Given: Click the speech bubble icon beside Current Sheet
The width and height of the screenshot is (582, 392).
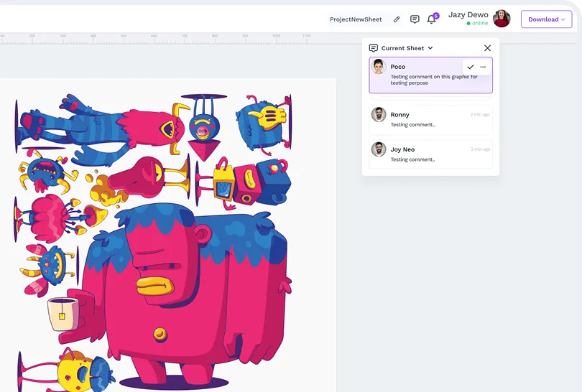Looking at the screenshot, I should coord(374,48).
